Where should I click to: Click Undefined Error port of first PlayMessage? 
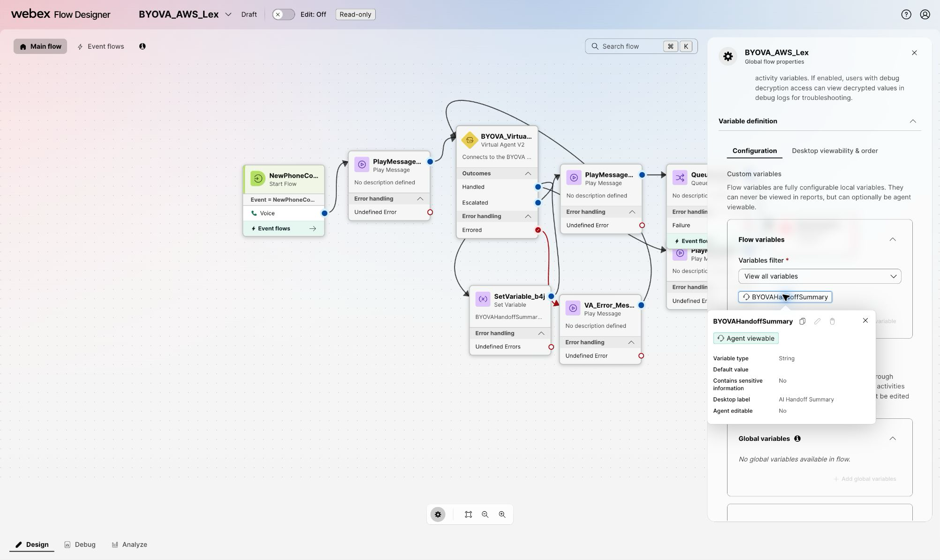[430, 212]
